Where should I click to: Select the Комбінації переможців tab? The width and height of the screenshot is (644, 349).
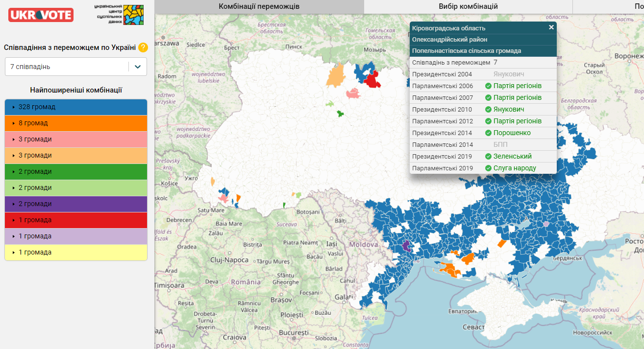[x=259, y=6]
